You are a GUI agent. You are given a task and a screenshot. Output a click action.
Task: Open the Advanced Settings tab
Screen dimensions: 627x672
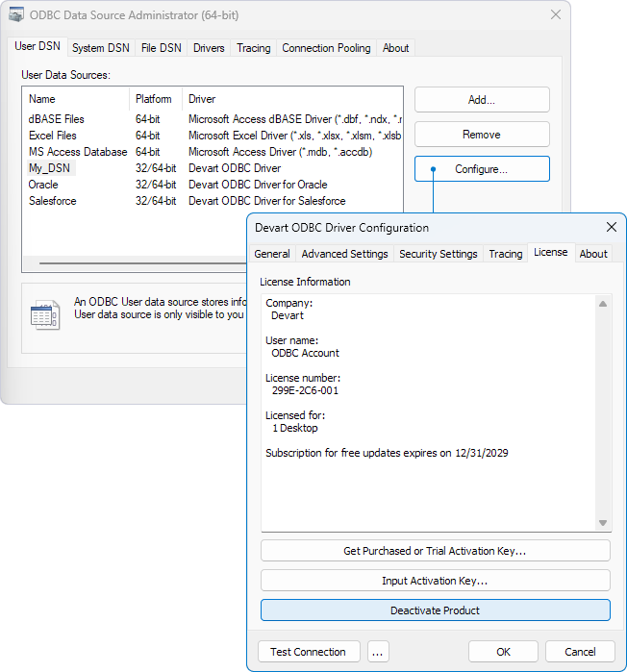[x=344, y=254]
